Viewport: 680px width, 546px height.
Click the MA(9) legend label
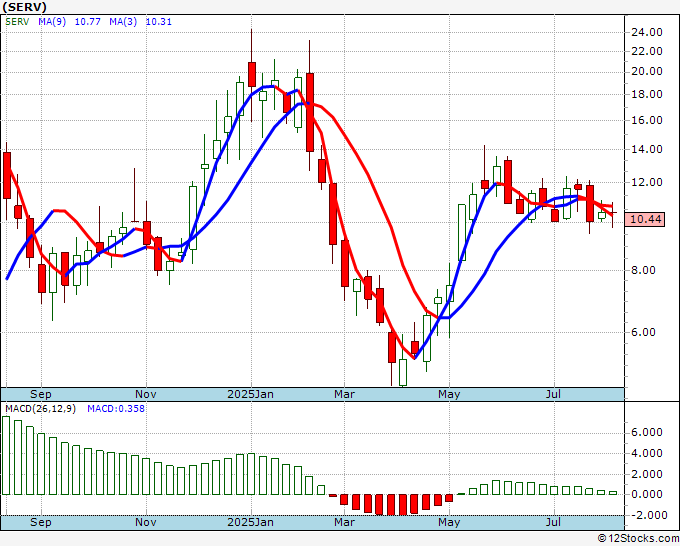(52, 22)
